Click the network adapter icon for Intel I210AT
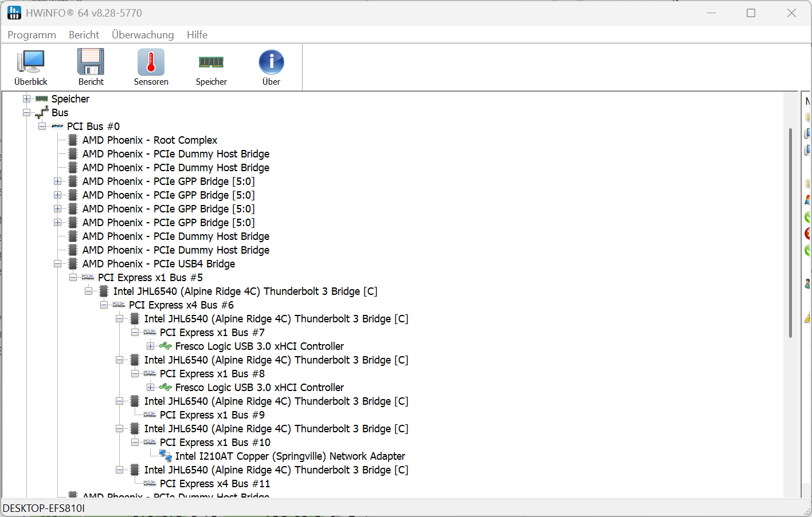Image resolution: width=812 pixels, height=517 pixels. (x=166, y=456)
